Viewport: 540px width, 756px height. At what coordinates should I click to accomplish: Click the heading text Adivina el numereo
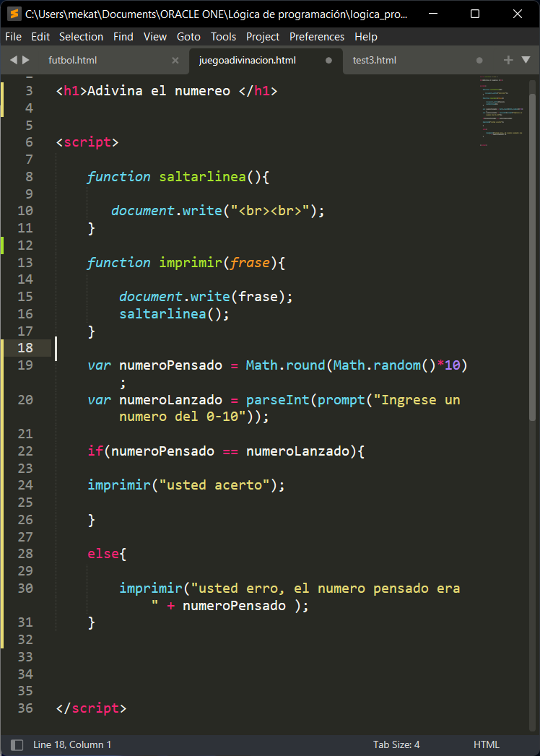[159, 91]
